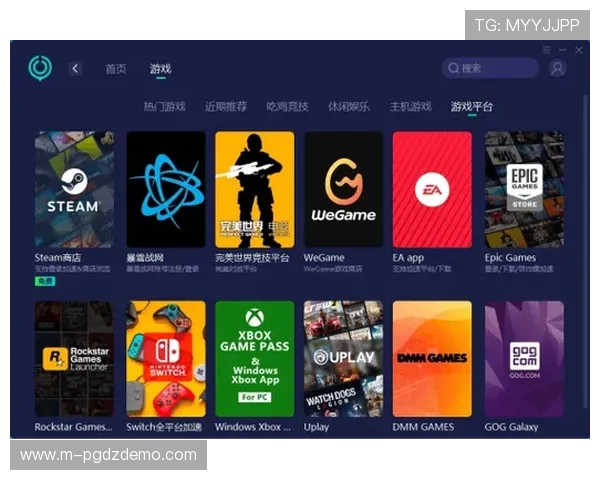The width and height of the screenshot is (600, 480).
Task: Open the hamburger menu in title bar
Action: pos(546,49)
